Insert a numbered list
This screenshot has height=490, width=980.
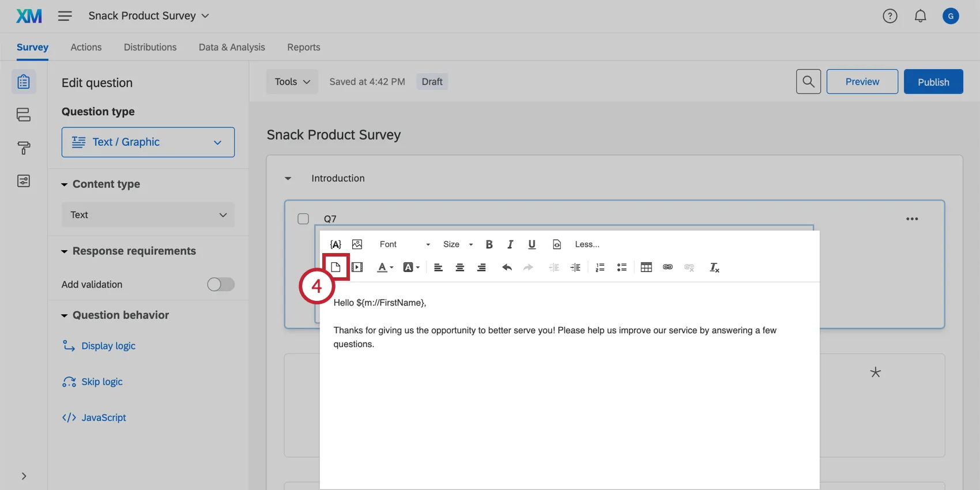pos(600,267)
